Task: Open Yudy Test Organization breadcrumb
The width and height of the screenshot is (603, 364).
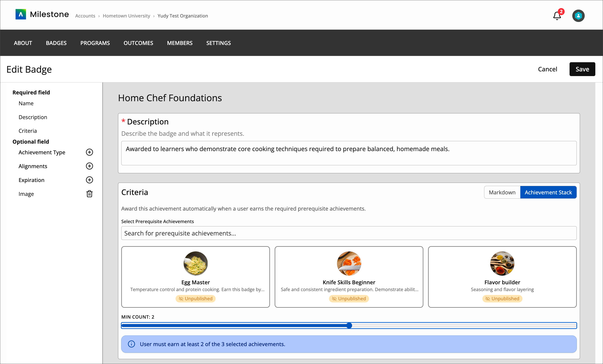Action: [x=183, y=16]
